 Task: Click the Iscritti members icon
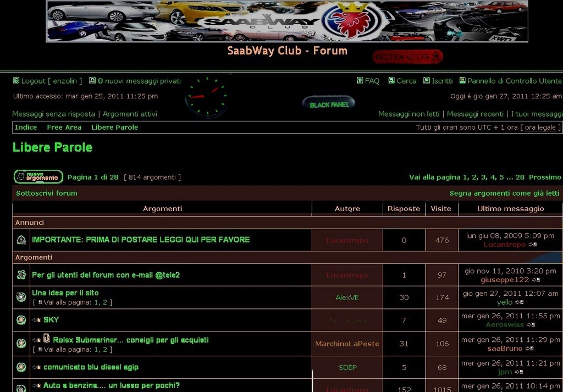coord(427,80)
